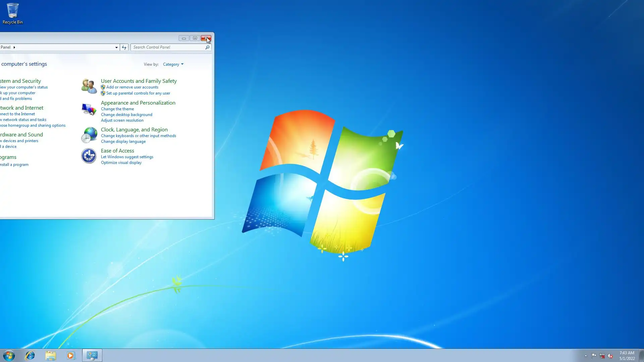Open the Windows Start menu orb
The width and height of the screenshot is (644, 362).
click(x=9, y=355)
